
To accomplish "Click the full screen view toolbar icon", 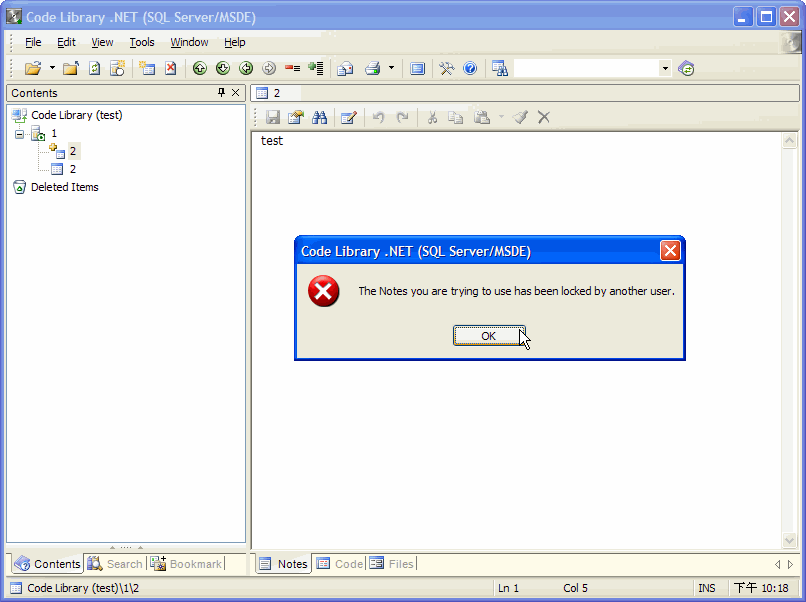I will pos(417,68).
